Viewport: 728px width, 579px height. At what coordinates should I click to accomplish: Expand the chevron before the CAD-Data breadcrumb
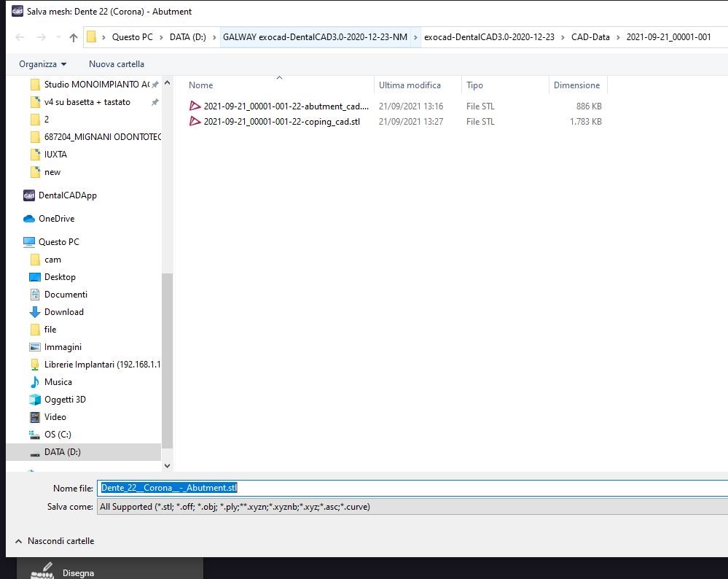click(563, 37)
